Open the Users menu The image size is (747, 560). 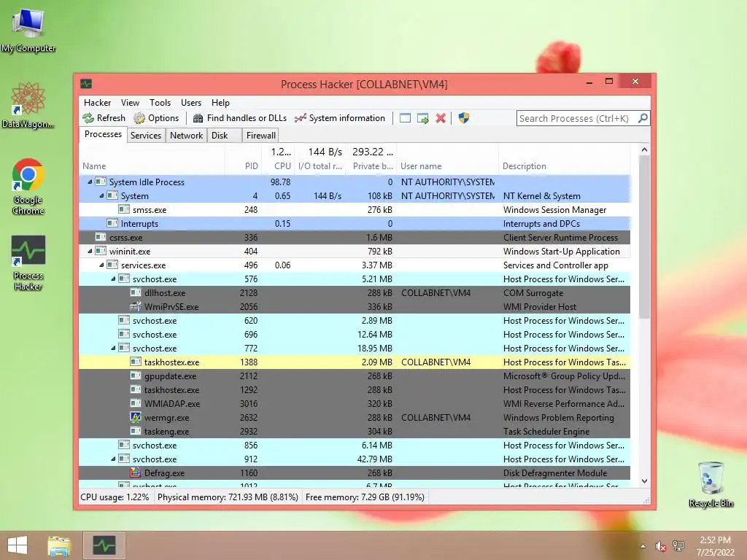191,103
